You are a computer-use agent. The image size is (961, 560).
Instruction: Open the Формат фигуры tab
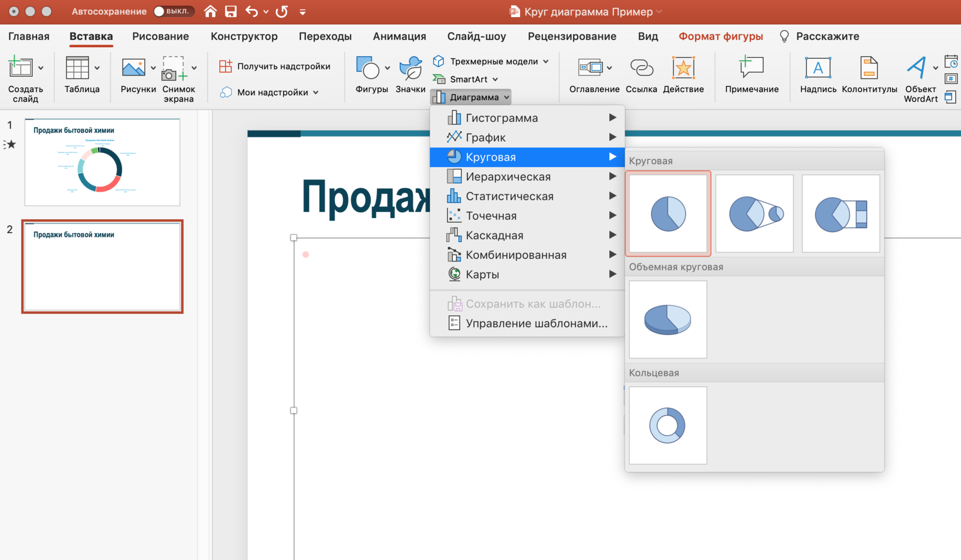[721, 36]
